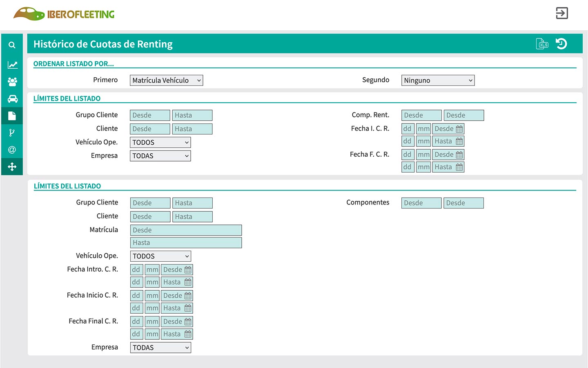Open calendar for Fecha Intro. C. R. Desde
This screenshot has width=588, height=368.
[188, 270]
